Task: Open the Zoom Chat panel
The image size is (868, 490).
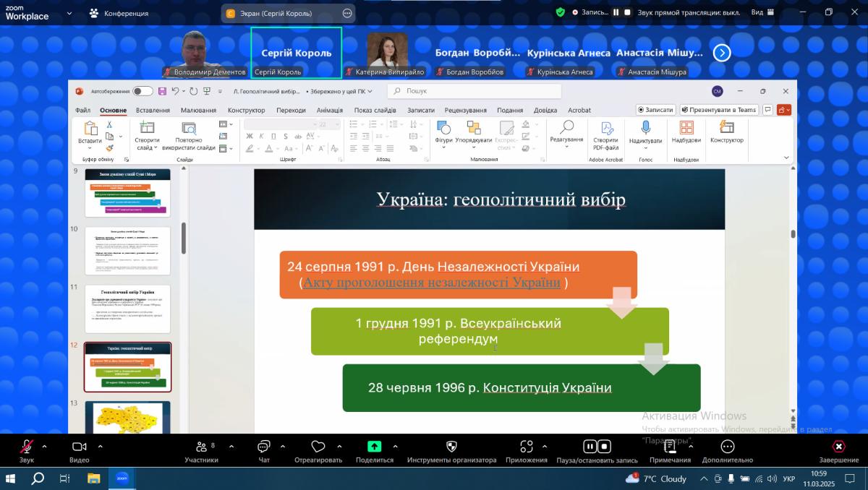Action: pyautogui.click(x=264, y=447)
